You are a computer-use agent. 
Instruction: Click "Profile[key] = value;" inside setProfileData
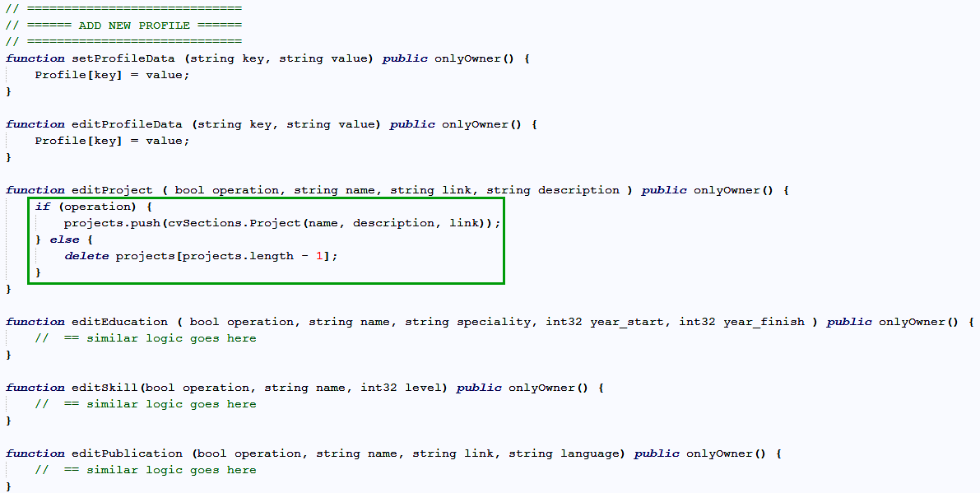coord(112,75)
